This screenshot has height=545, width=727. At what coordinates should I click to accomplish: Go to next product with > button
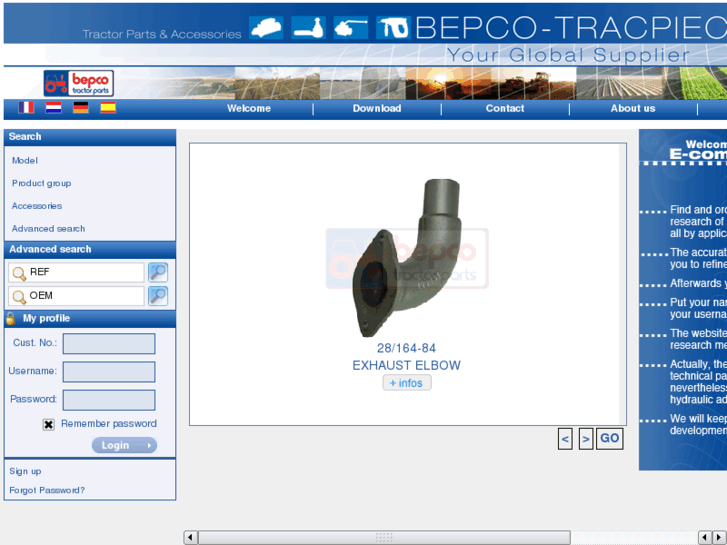pyautogui.click(x=586, y=439)
